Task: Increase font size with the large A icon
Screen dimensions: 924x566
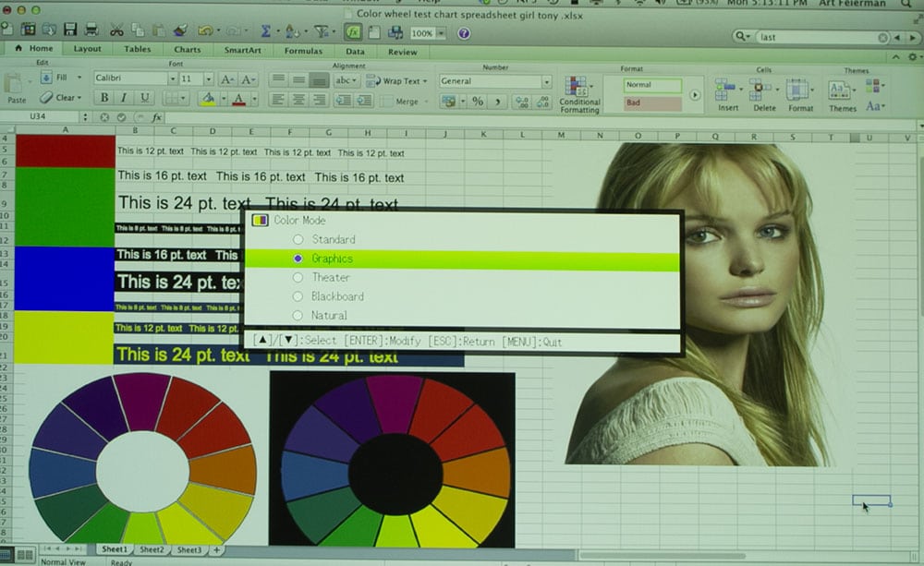Action: (226, 78)
